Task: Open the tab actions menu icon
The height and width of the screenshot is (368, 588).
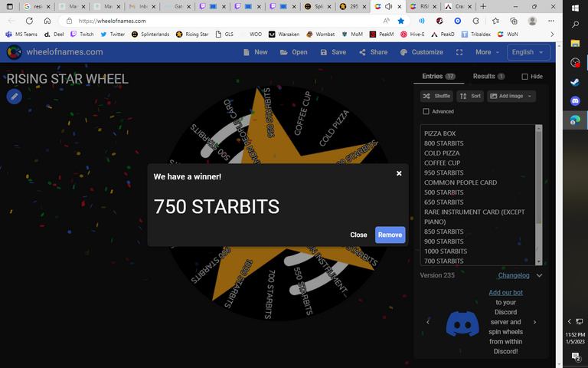Action: (10, 6)
